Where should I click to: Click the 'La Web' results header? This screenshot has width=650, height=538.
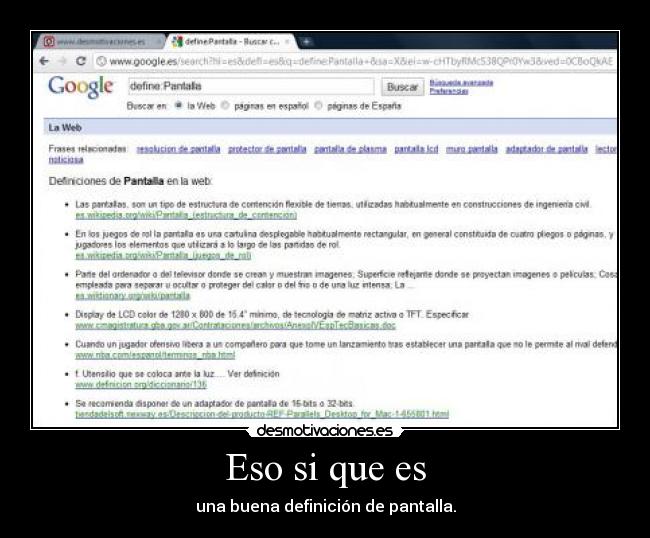65,128
